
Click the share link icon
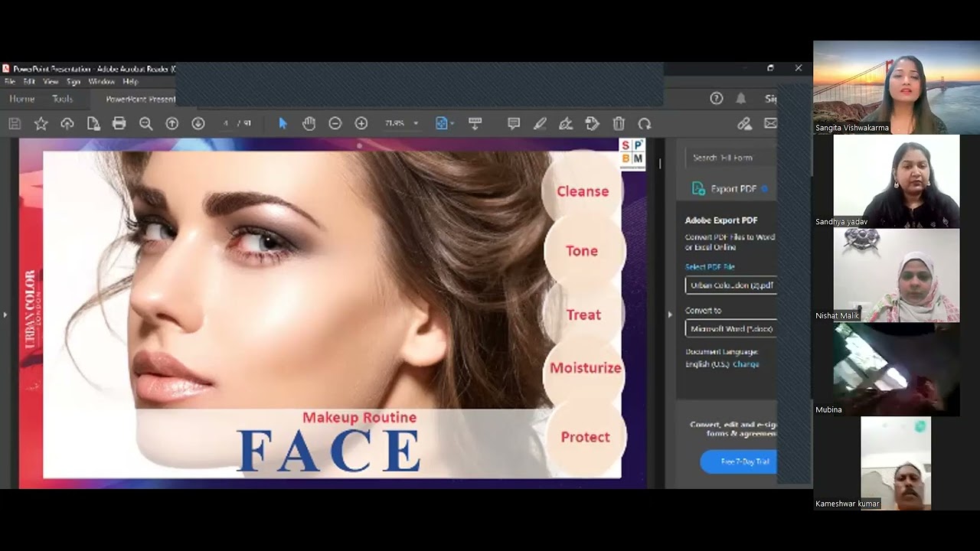coord(744,123)
